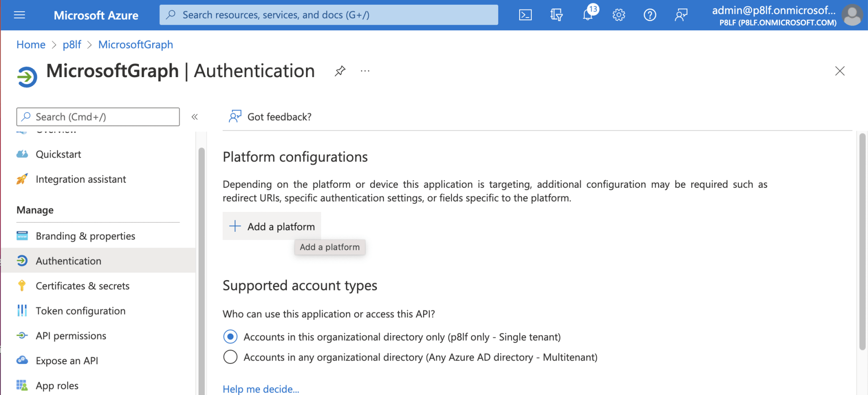Screen dimensions: 868x395
Task: Open Certificates & secrets menu item
Action: (82, 286)
